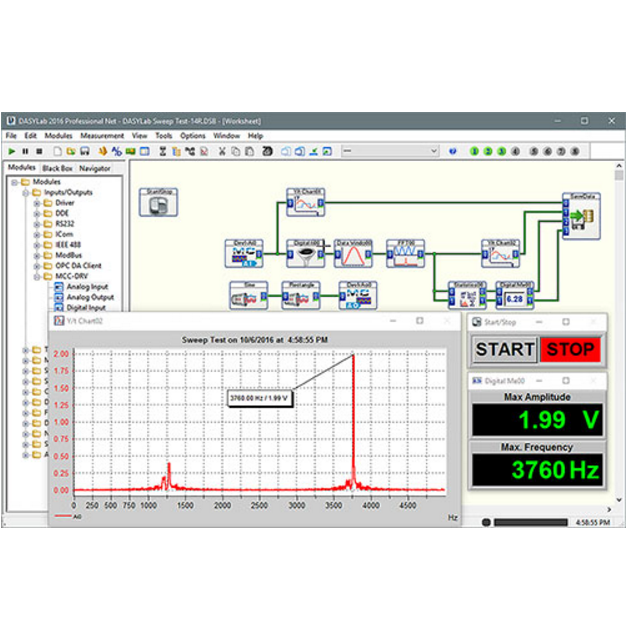Cut the selection with the scissors icon

pos(222,151)
